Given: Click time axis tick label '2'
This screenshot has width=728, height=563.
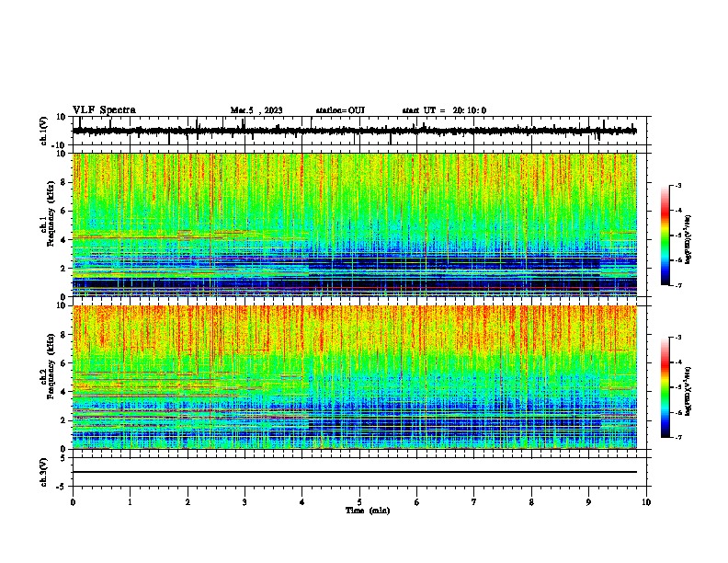Looking at the screenshot, I should 188,502.
